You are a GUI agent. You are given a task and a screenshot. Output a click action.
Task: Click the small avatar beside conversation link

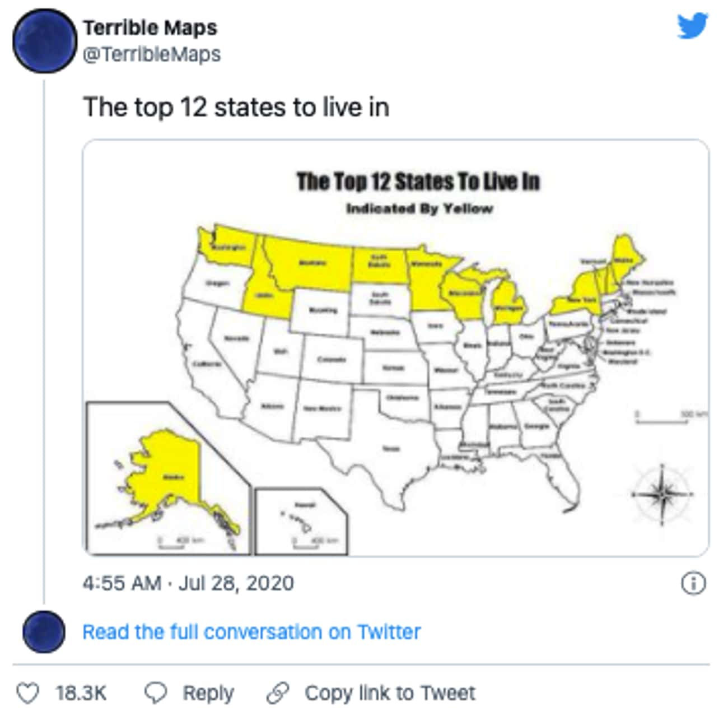44,631
